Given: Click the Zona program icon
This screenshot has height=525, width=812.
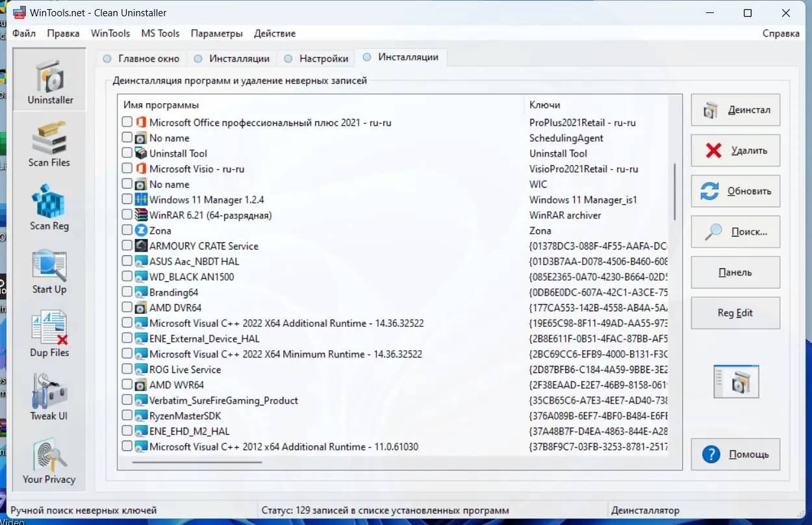Looking at the screenshot, I should pyautogui.click(x=141, y=231).
